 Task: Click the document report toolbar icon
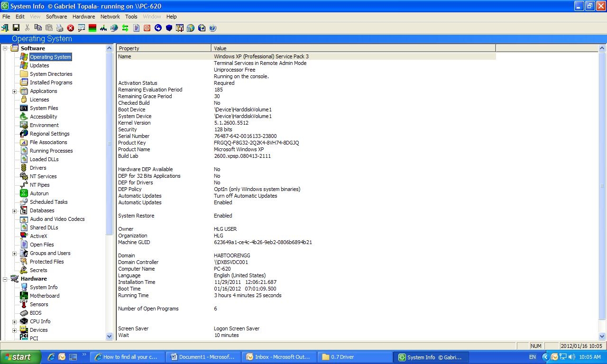pyautogui.click(x=136, y=28)
